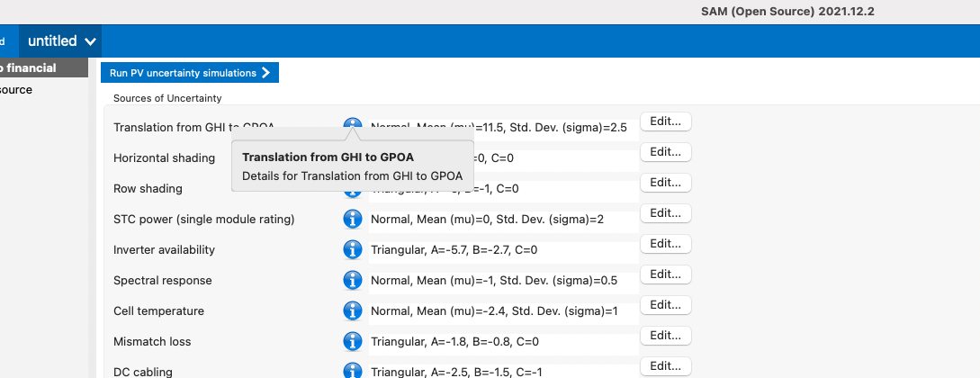This screenshot has height=378, width=980.
Task: Click Inverter availability Triangular value field
Action: (504, 250)
